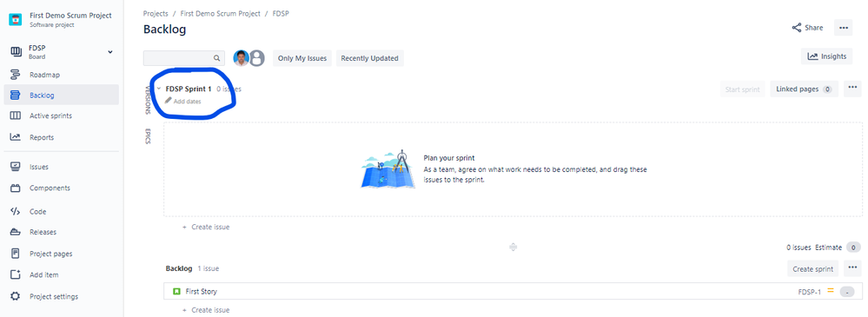Toggle the Recently Updated filter
This screenshot has height=317, width=868.
(x=370, y=58)
